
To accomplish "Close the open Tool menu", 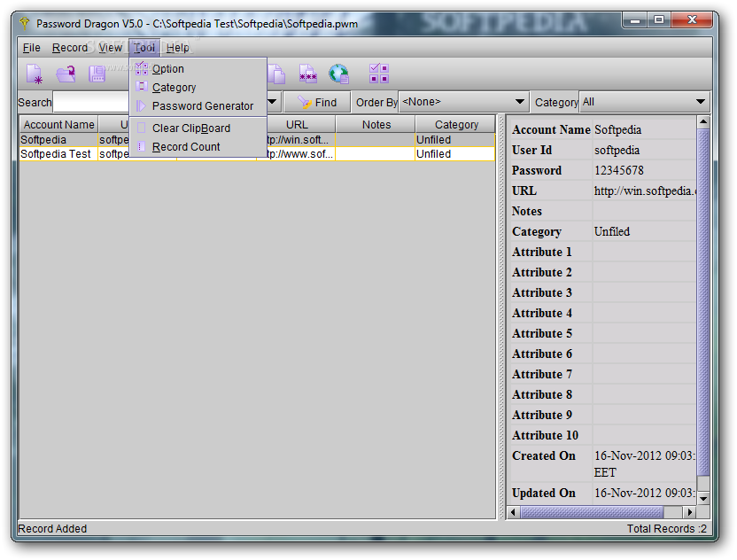I will (x=144, y=48).
